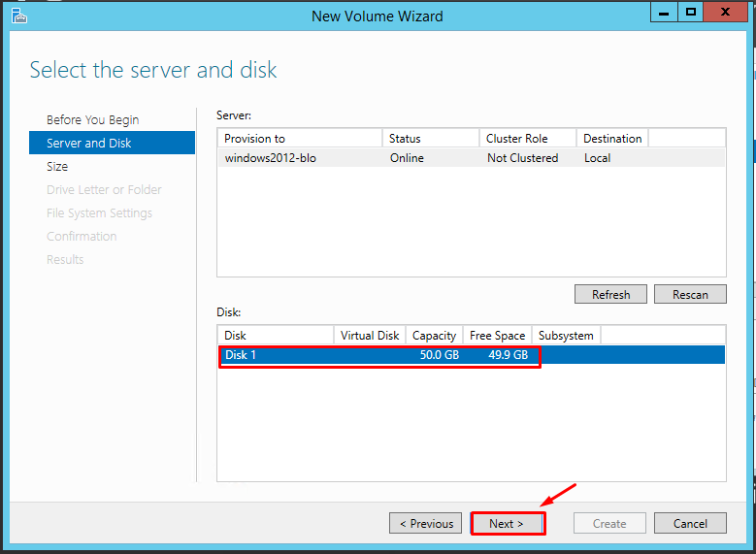756x554 pixels.
Task: Sort disks by Virtual Disk column
Action: (x=370, y=335)
